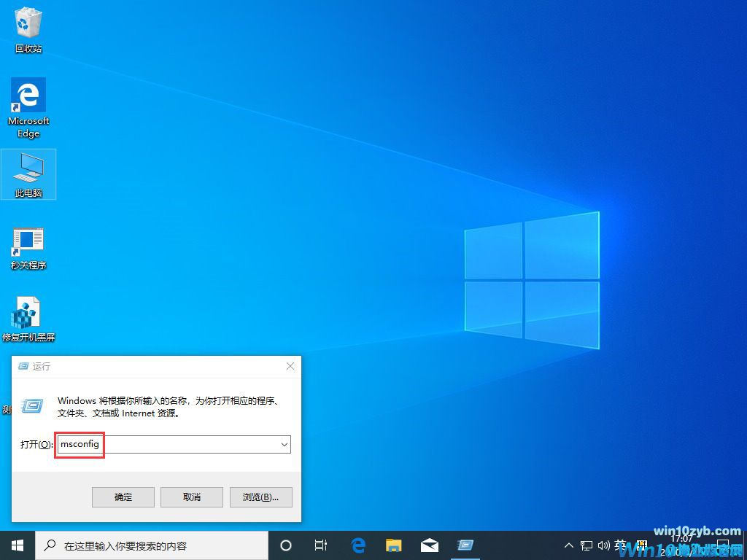Expand hidden icons in the system tray
The width and height of the screenshot is (747, 560).
568,545
